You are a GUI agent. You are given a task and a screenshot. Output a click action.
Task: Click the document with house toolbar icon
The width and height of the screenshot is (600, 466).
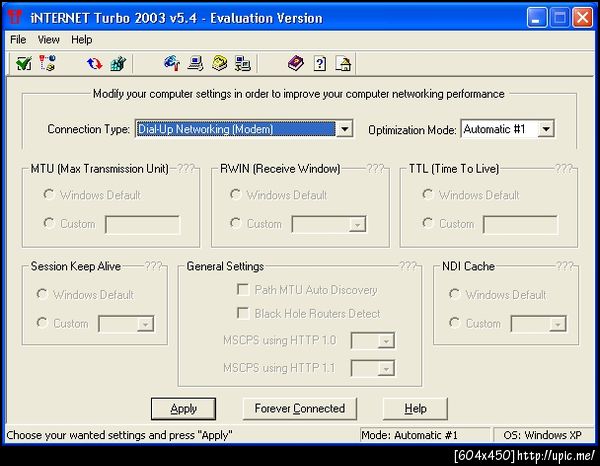coord(343,64)
